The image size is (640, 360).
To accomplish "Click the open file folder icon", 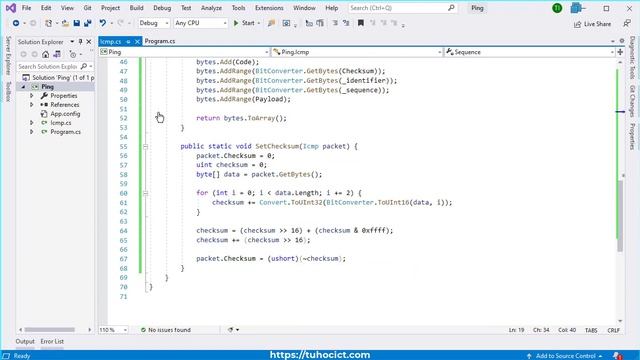I will [x=65, y=23].
